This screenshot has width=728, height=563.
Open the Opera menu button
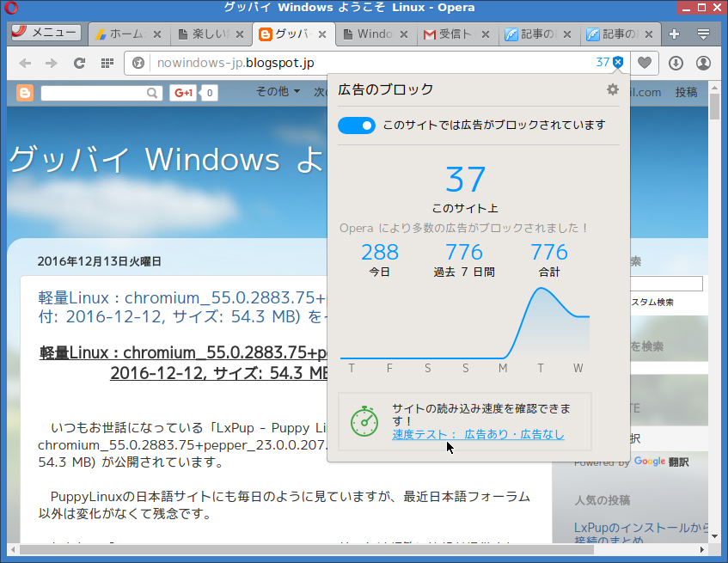[x=46, y=33]
